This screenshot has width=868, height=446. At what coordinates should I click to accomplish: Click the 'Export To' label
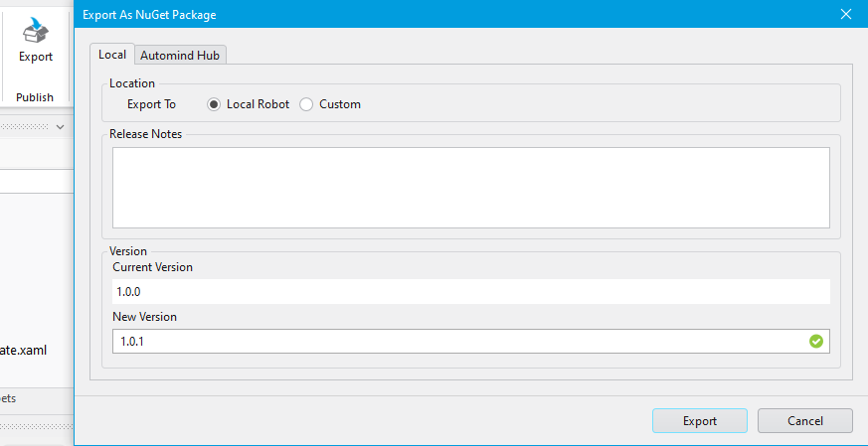coord(152,104)
